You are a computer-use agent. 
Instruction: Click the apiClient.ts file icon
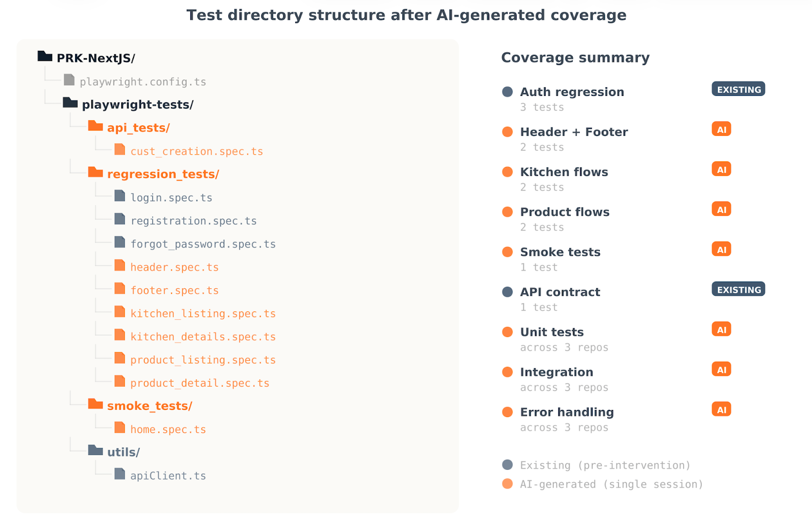[120, 474]
